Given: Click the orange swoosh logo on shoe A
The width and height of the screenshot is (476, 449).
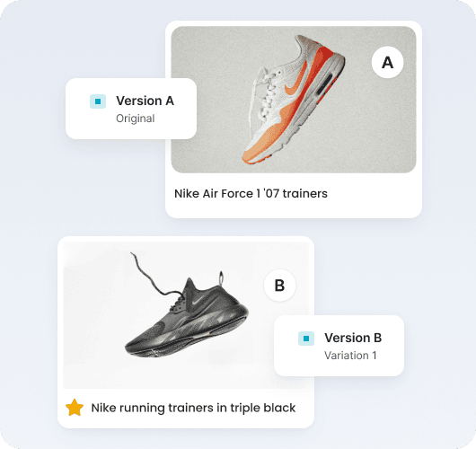Looking at the screenshot, I should (296, 84).
